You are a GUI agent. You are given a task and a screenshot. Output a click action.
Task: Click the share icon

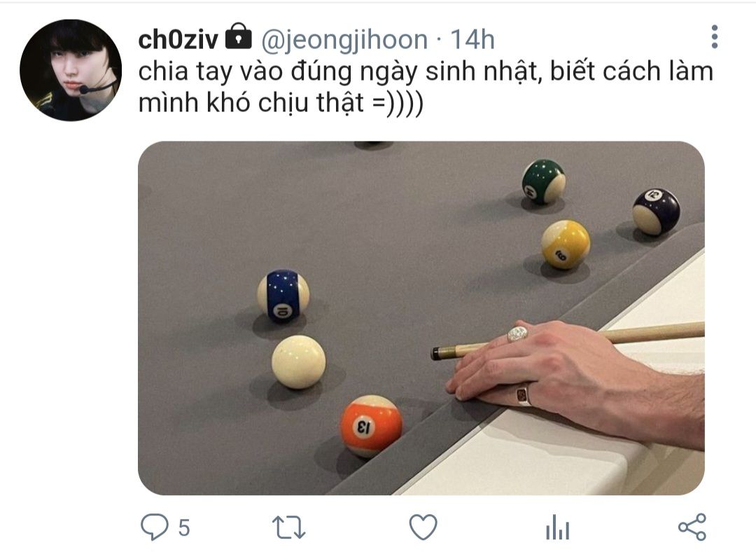click(692, 527)
